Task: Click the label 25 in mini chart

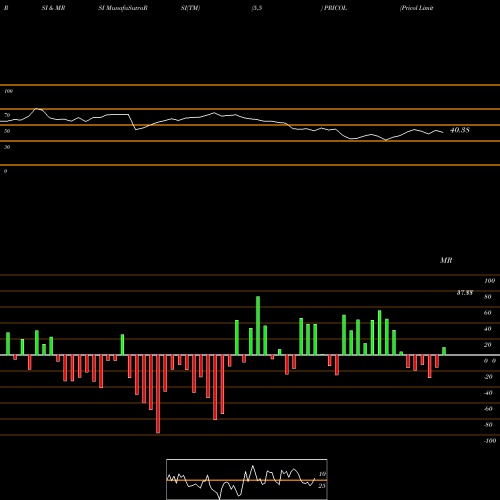Action: (x=322, y=486)
